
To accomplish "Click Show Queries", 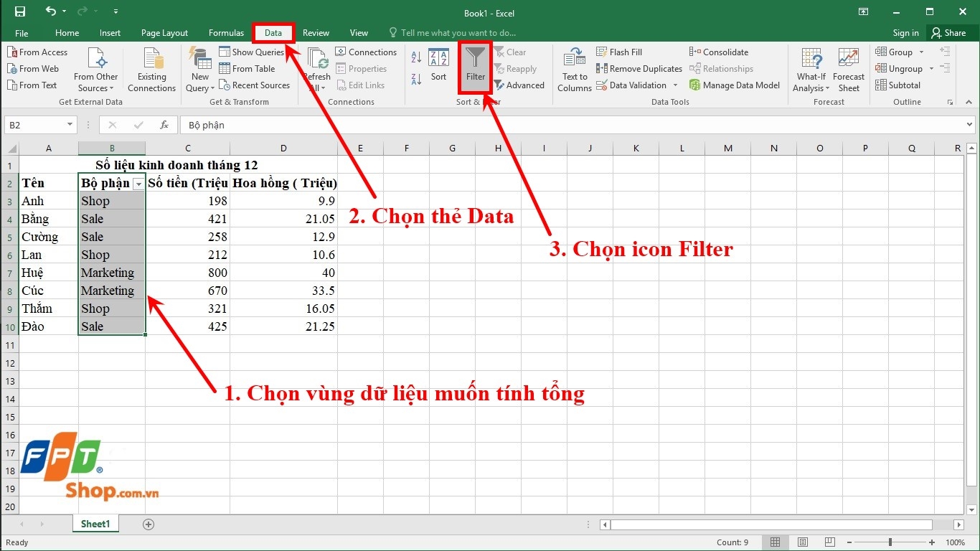I will coord(252,52).
